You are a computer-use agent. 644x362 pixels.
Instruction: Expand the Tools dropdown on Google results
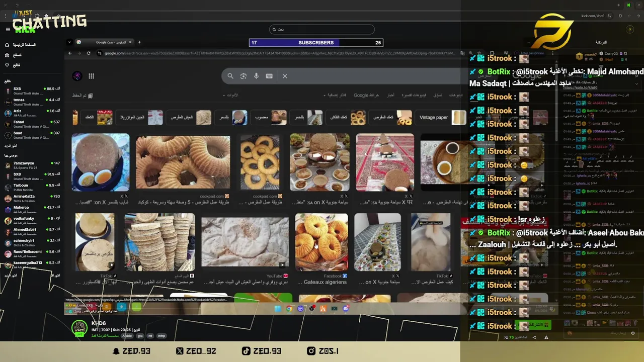pos(231,95)
